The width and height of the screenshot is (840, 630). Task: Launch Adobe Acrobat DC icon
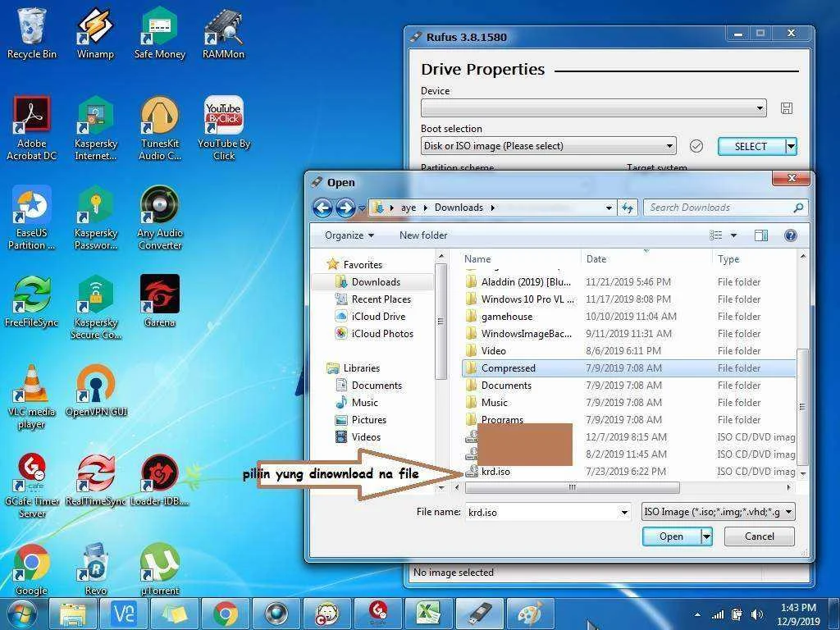(x=32, y=129)
